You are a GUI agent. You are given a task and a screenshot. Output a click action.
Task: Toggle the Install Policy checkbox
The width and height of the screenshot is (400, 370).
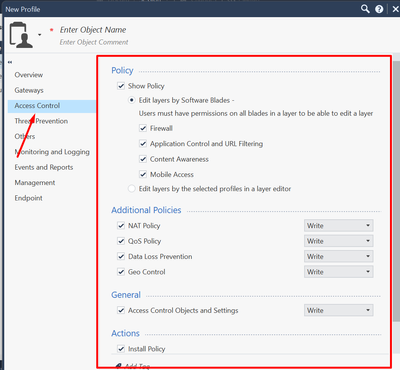point(121,349)
